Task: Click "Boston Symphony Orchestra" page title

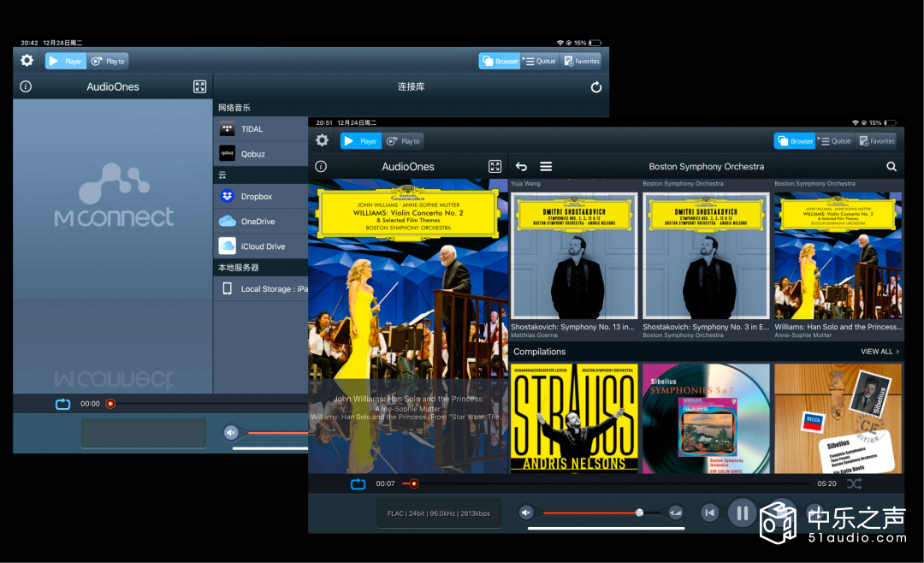Action: click(x=707, y=166)
